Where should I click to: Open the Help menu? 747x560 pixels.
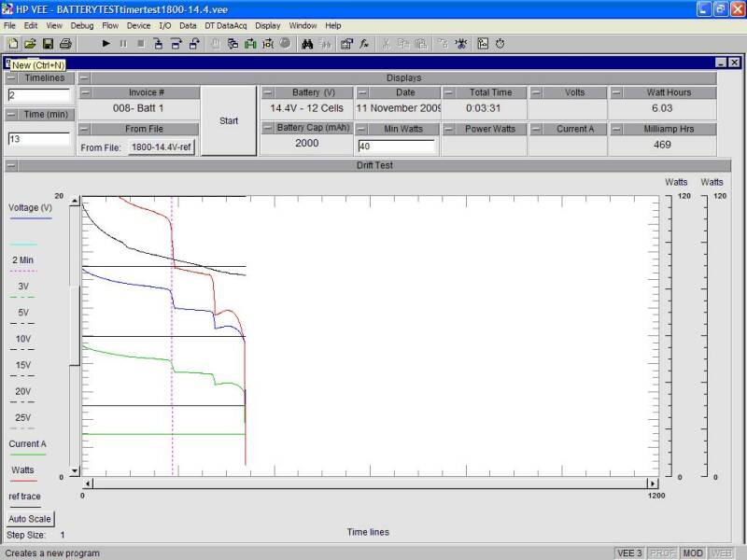[333, 26]
